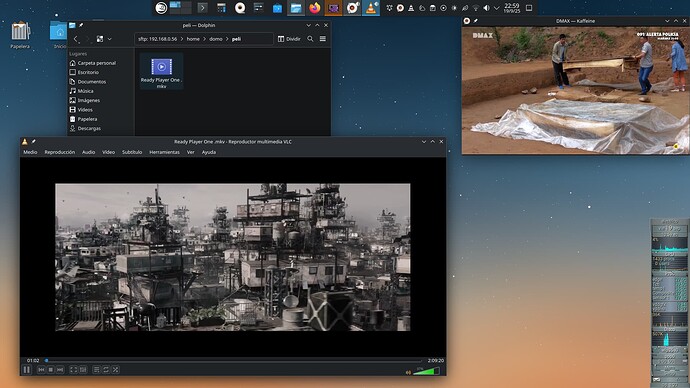Toggle loop mode in VLC
The image size is (690, 388).
[x=106, y=370]
